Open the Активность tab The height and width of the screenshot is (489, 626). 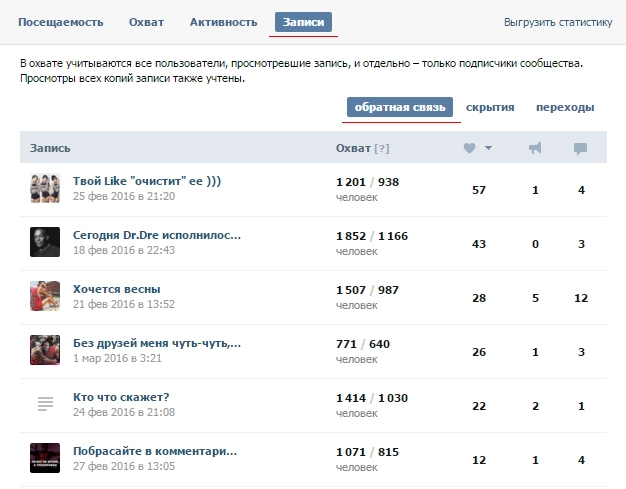tap(224, 22)
